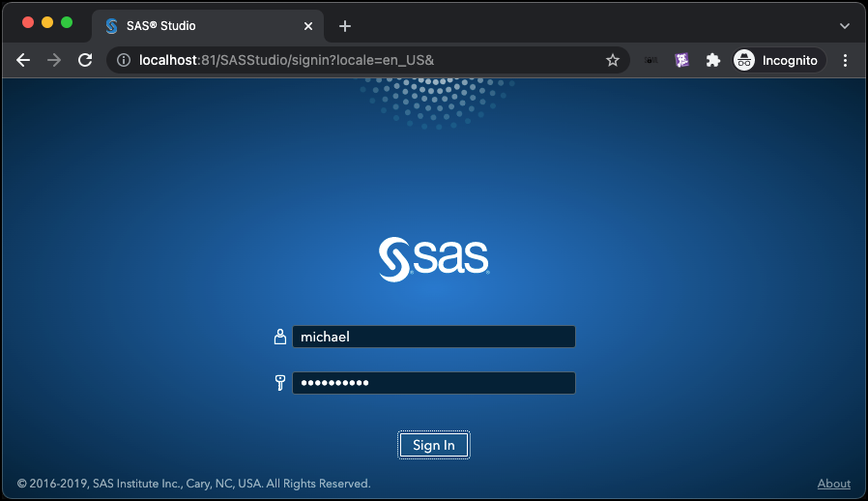The width and height of the screenshot is (868, 501).
Task: Click the key icon beside password field
Action: 280,382
